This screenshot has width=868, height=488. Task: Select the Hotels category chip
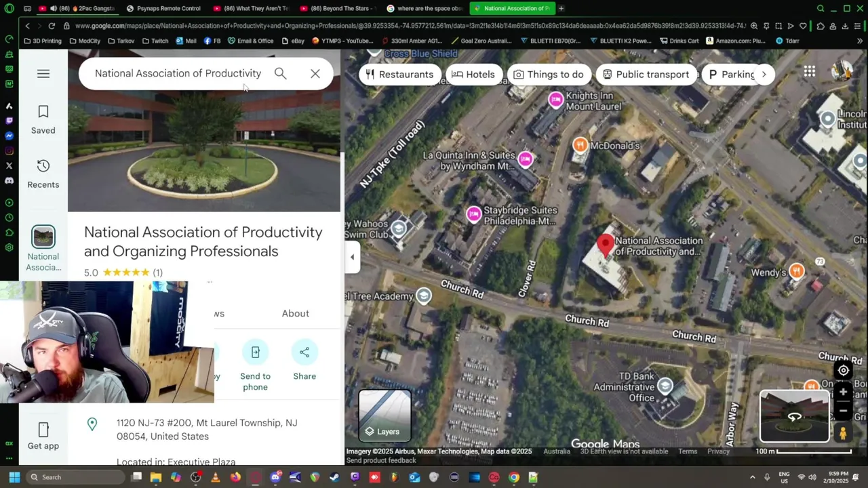(x=473, y=75)
